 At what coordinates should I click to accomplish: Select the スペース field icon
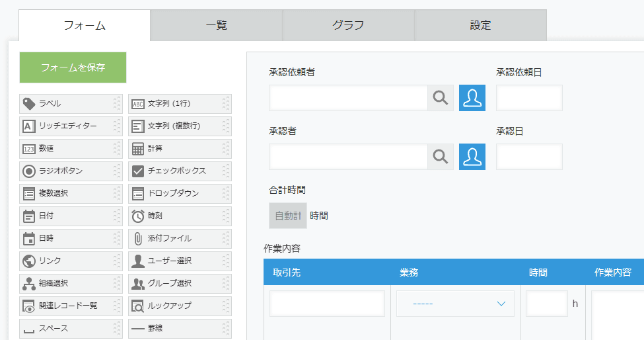coord(29,330)
